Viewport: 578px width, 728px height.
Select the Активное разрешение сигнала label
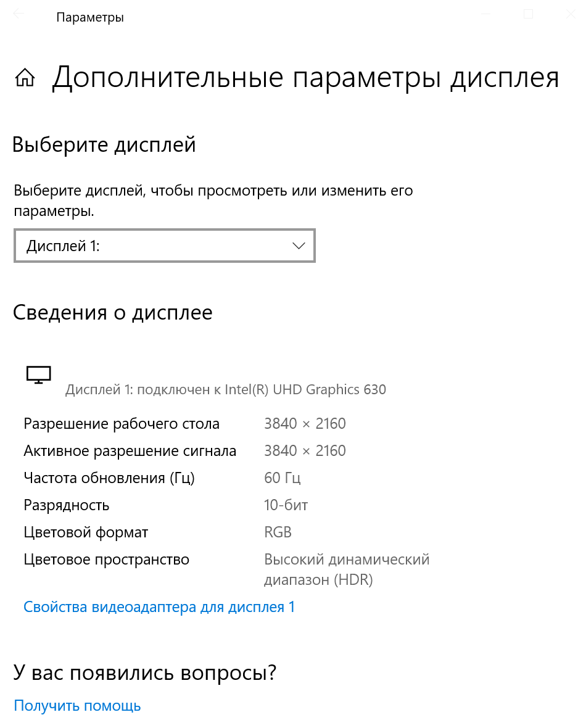(x=130, y=451)
